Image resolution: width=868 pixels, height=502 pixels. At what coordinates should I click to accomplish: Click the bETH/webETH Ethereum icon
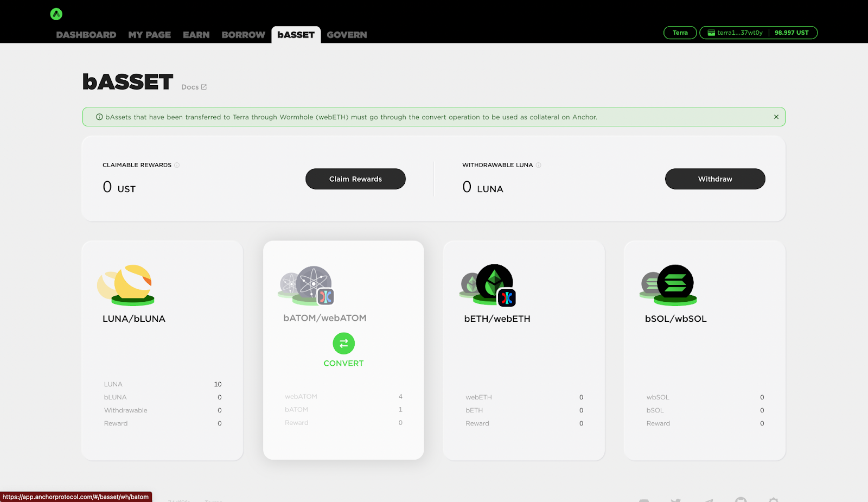click(488, 285)
